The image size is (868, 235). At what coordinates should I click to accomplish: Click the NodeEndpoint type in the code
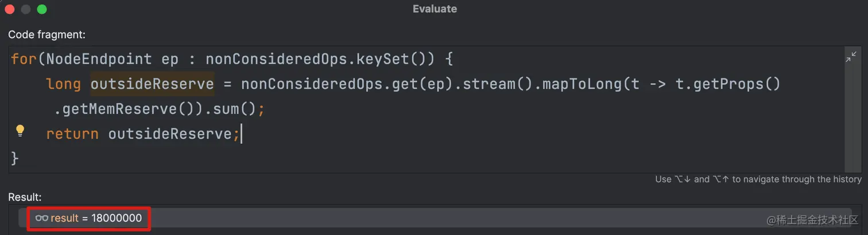(99, 59)
